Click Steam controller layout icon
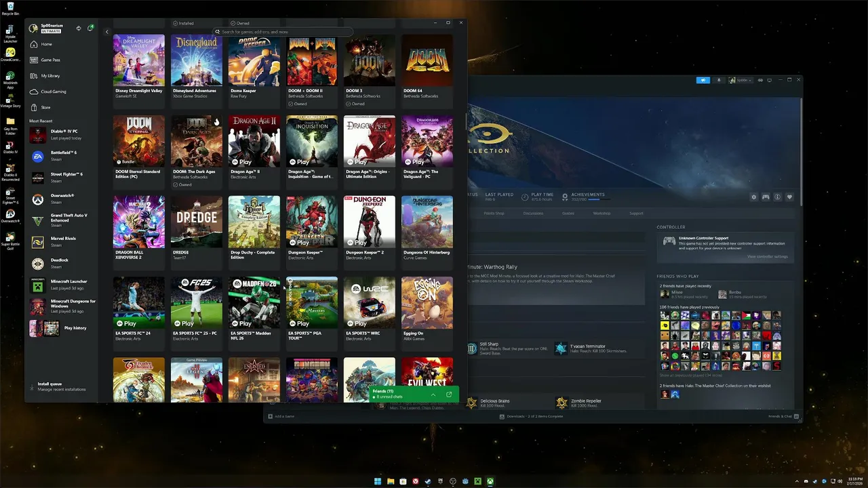 [766, 197]
